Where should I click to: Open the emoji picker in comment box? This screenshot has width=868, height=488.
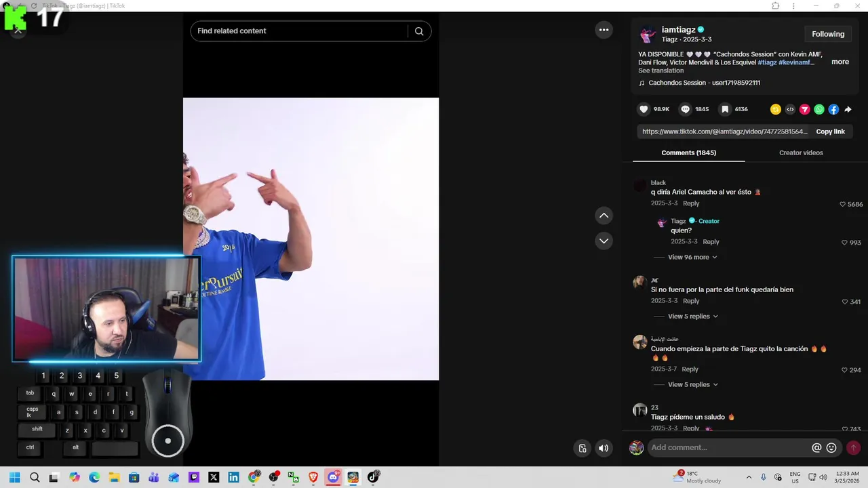831,447
